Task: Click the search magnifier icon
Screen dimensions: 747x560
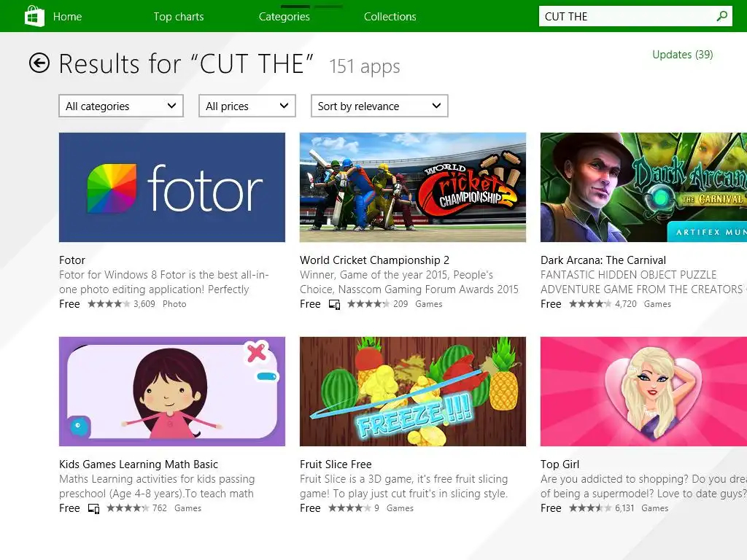Action: tap(721, 16)
